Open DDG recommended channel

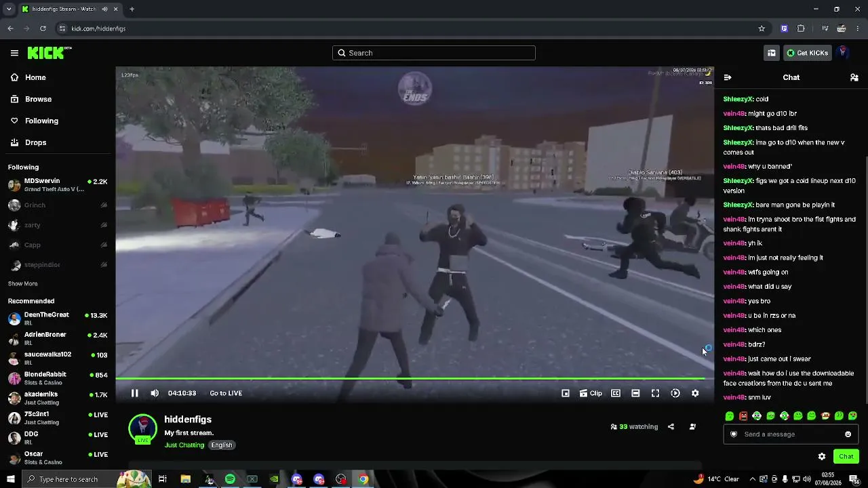(x=58, y=437)
